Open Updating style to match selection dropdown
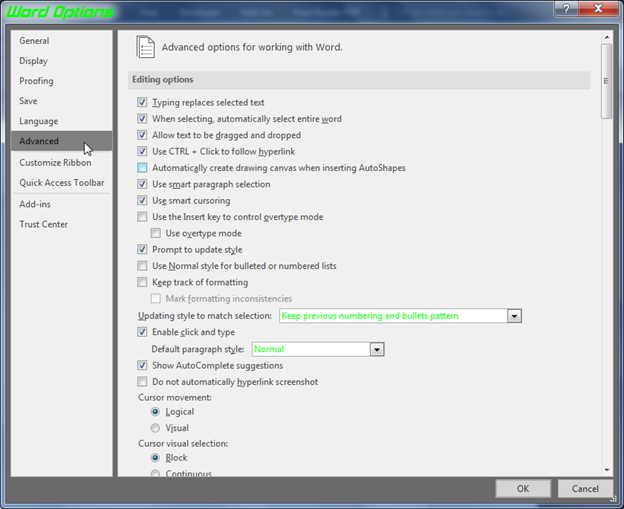 point(400,316)
